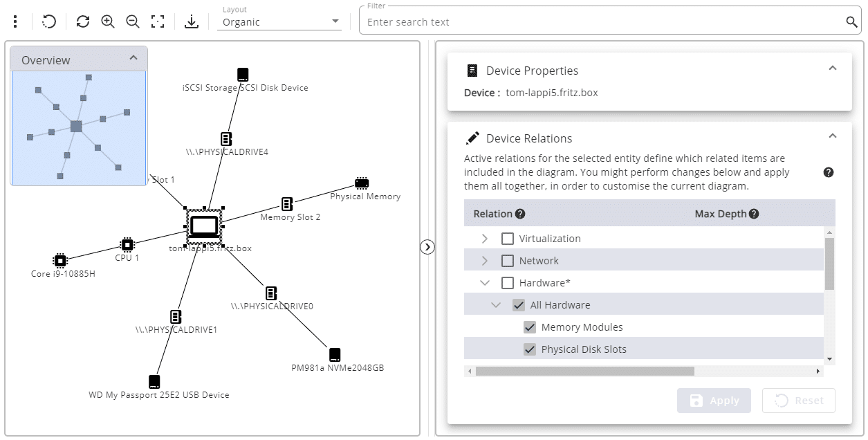Image resolution: width=868 pixels, height=440 pixels.
Task: Open the Layout dropdown
Action: click(281, 21)
